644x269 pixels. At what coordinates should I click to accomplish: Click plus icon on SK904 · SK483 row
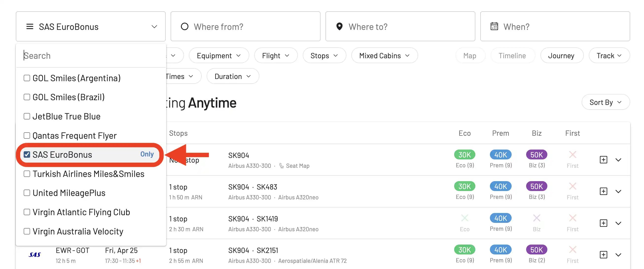pyautogui.click(x=604, y=192)
